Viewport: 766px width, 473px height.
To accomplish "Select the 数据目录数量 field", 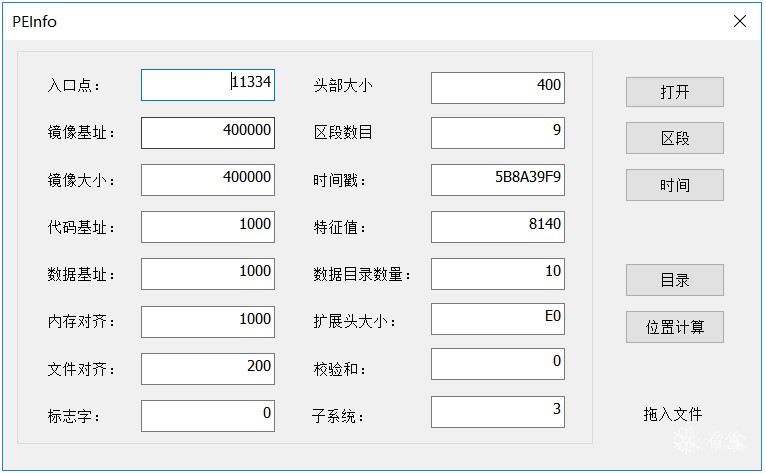I will click(498, 274).
